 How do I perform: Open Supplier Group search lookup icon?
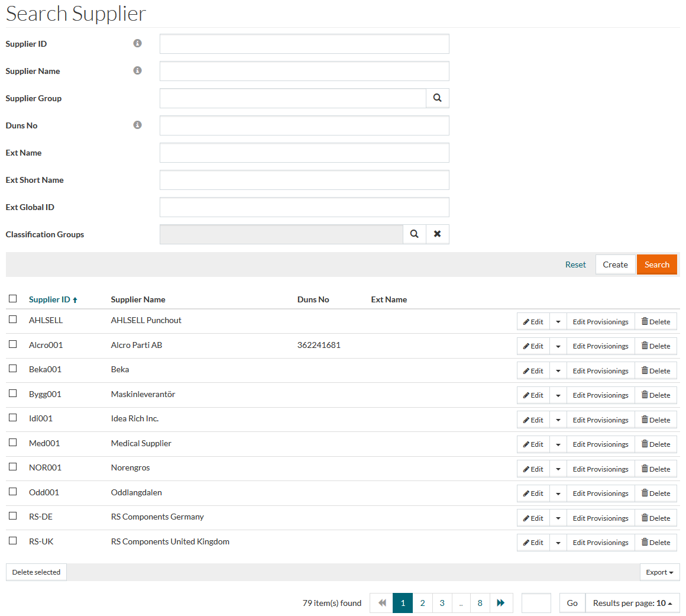click(x=437, y=98)
